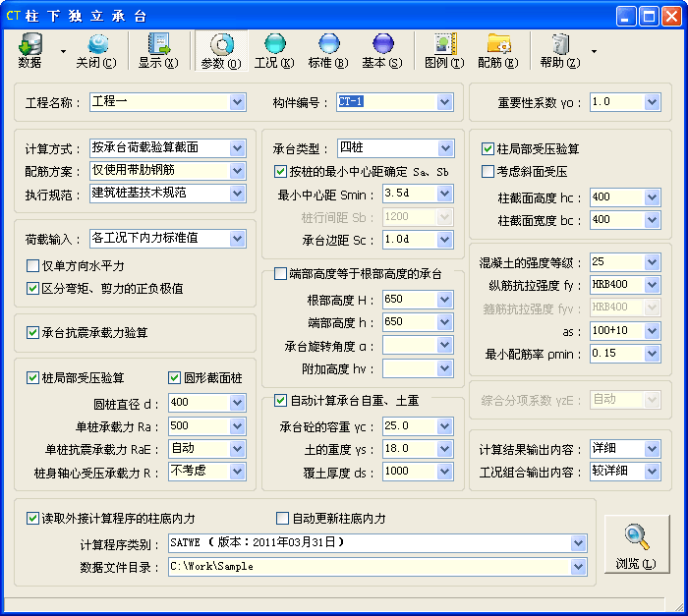This screenshot has height=616, width=688.
Task: Open the 附加高度 hv dropdown
Action: (x=444, y=368)
